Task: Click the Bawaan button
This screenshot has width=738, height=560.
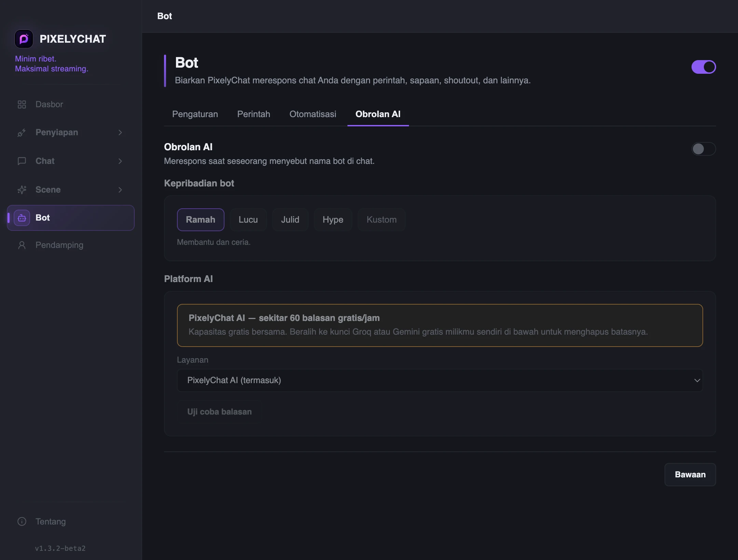Action: [x=690, y=475]
